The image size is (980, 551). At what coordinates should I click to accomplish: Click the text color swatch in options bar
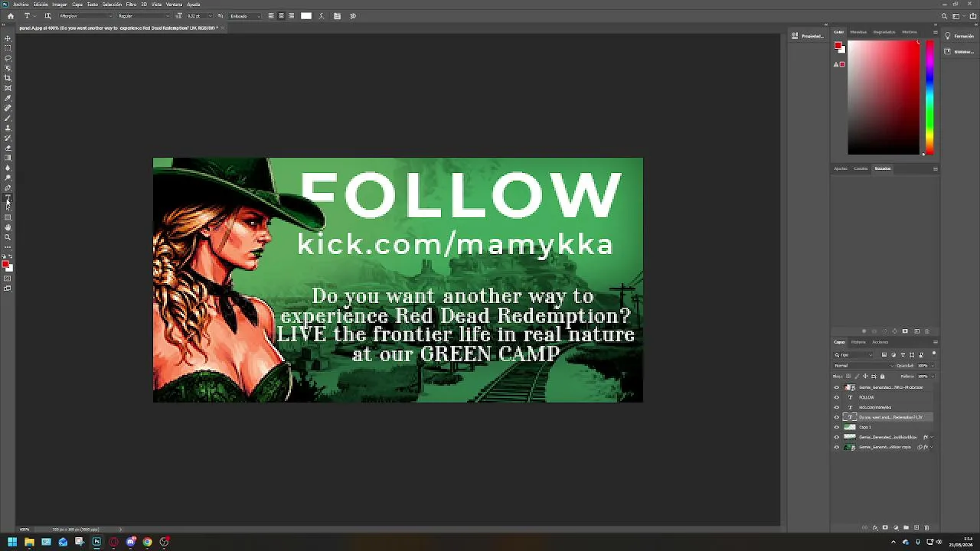306,16
